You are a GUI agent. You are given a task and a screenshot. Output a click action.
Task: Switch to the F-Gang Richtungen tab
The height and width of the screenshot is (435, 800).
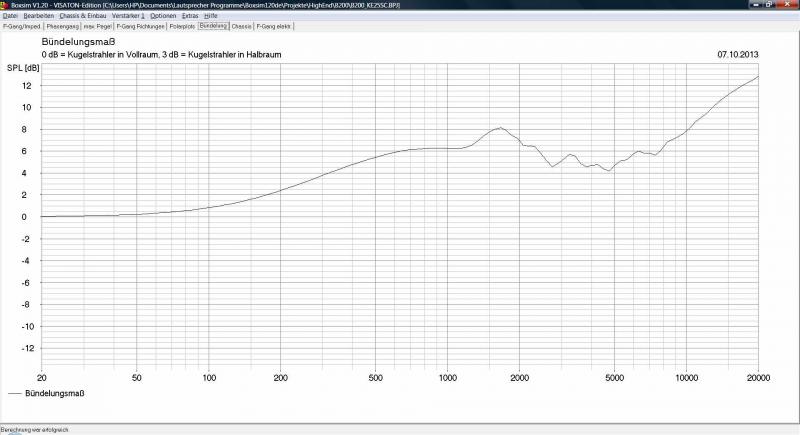click(140, 26)
